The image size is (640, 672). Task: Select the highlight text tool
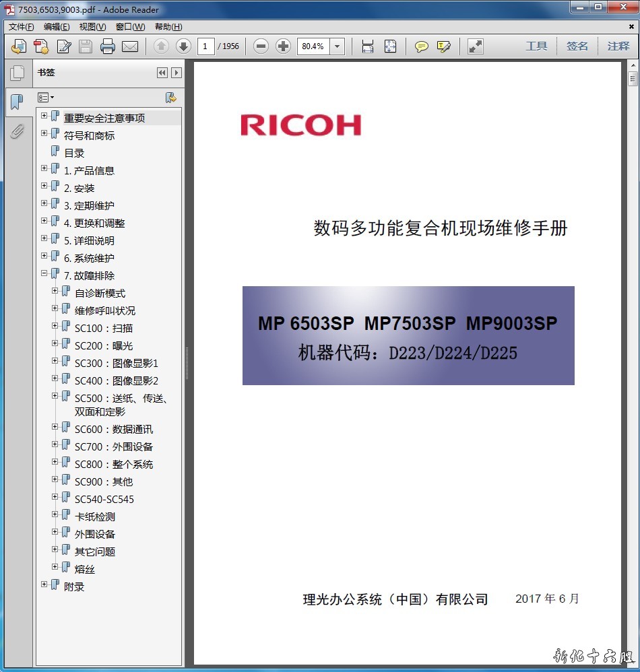point(443,46)
